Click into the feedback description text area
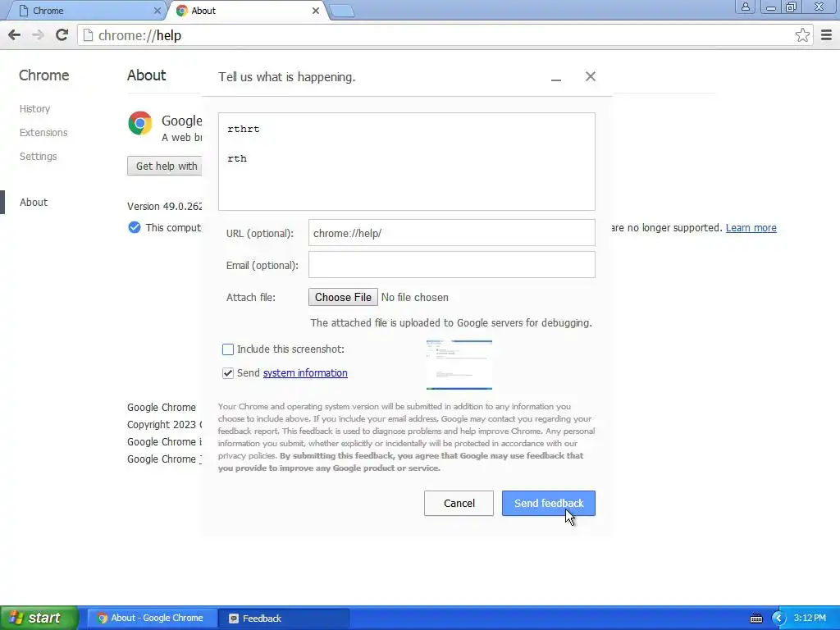Image resolution: width=840 pixels, height=630 pixels. pyautogui.click(x=407, y=162)
